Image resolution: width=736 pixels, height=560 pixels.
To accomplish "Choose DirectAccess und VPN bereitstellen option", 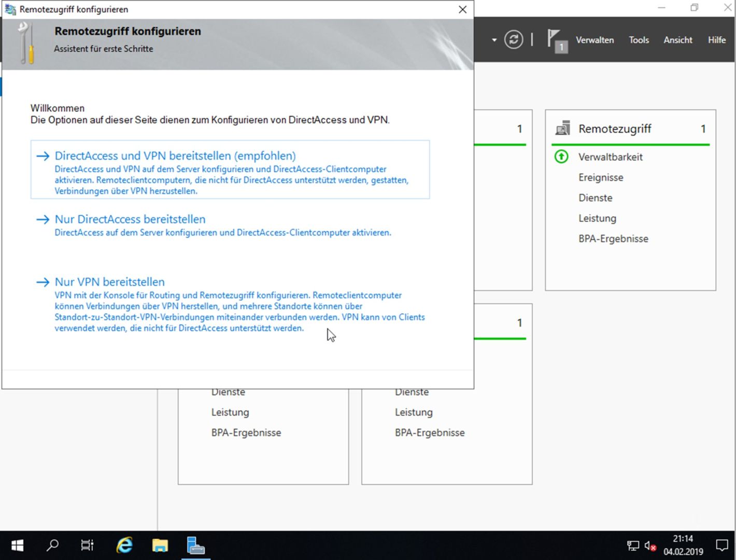I will coord(230,170).
